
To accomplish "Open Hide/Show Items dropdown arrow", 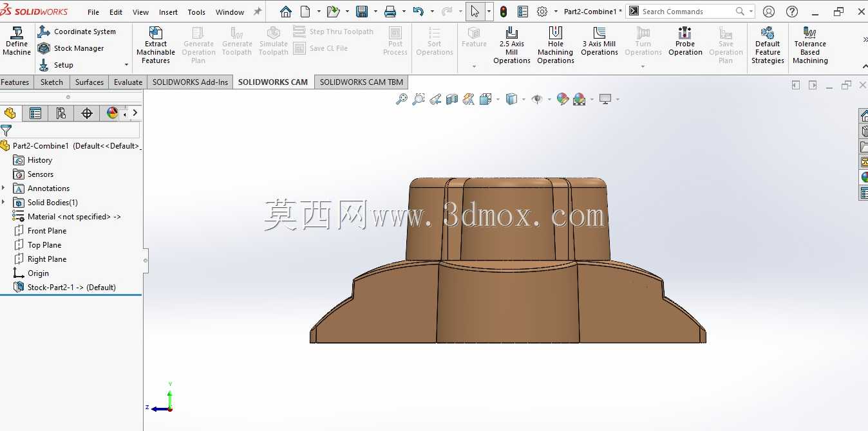I will coord(549,99).
